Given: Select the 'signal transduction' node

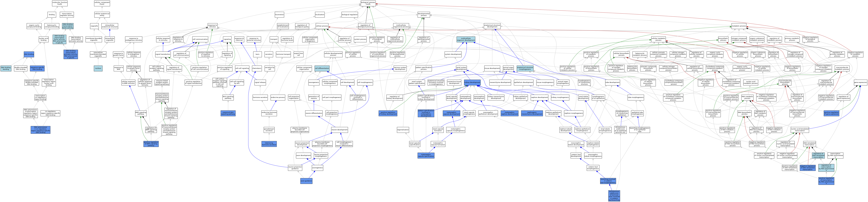Looking at the screenshot, I should click(x=163, y=54).
